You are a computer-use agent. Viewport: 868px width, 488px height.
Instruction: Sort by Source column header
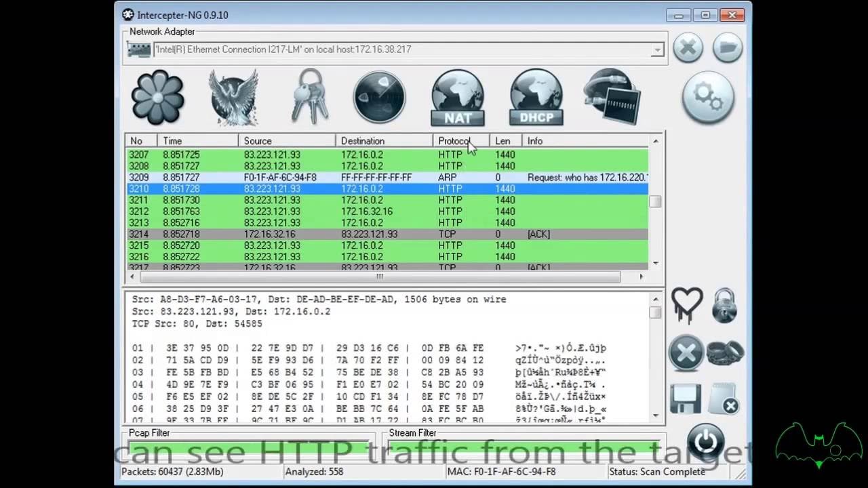pyautogui.click(x=287, y=141)
